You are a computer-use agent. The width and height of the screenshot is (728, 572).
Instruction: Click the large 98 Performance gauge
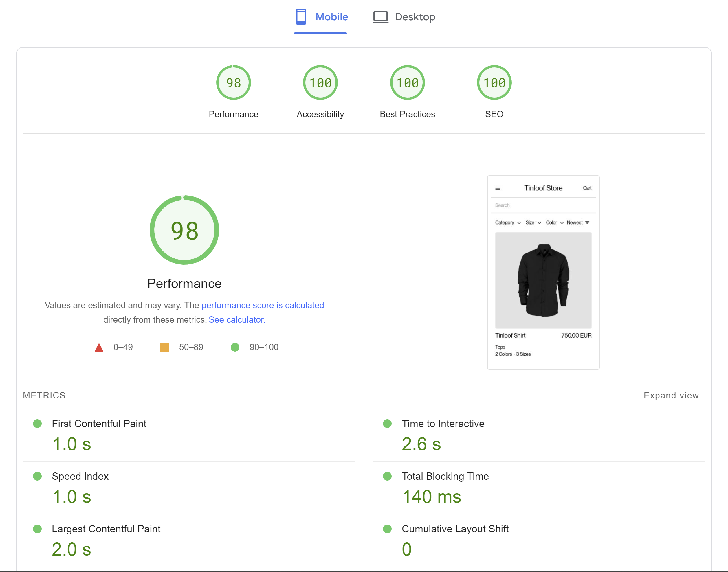pos(184,230)
